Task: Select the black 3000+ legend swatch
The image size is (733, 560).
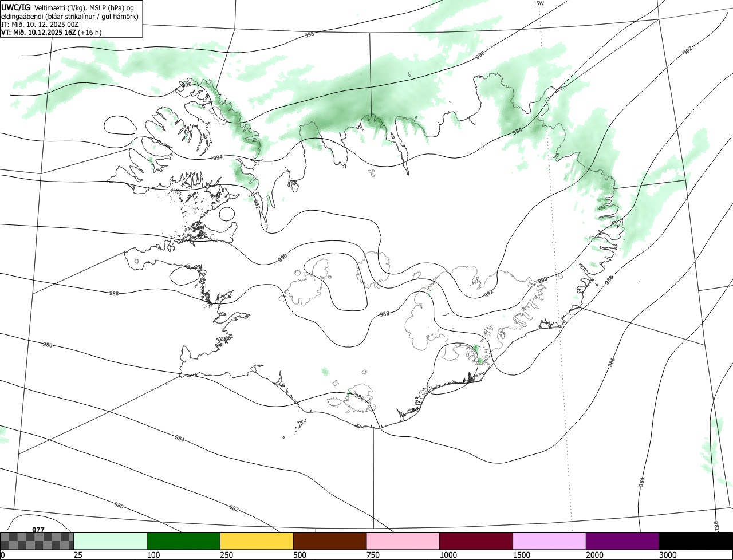Action: click(696, 541)
